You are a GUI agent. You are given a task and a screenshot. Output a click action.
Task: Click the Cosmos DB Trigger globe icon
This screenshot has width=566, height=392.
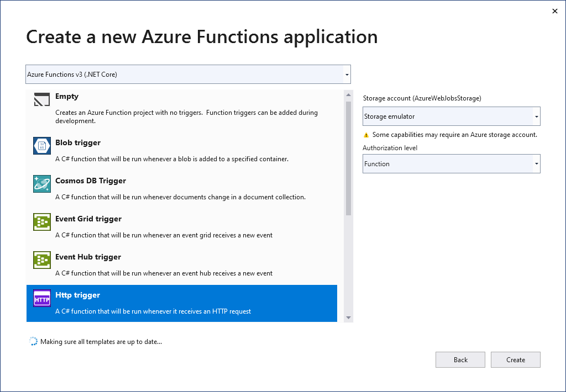[x=41, y=183]
